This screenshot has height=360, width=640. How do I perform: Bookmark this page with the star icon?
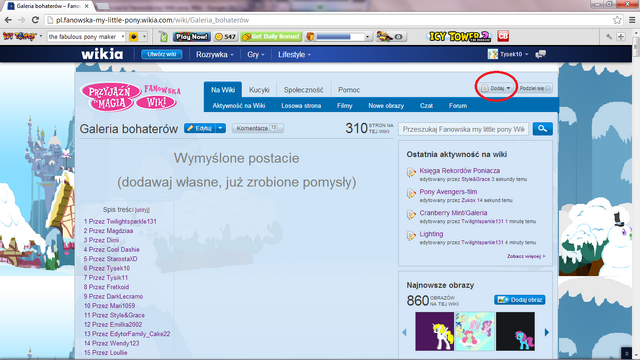pos(617,20)
